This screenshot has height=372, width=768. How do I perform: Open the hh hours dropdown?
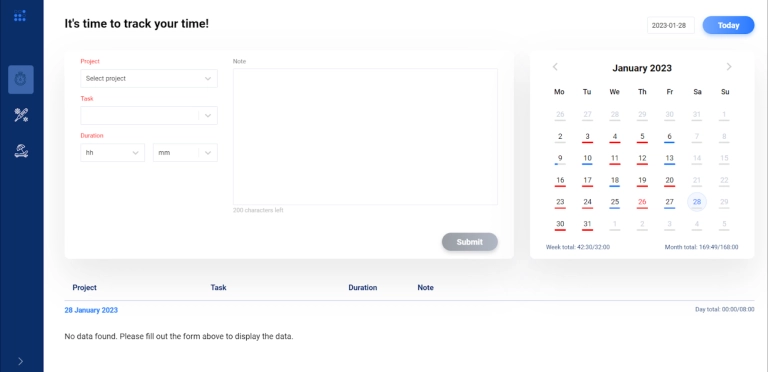(x=113, y=153)
